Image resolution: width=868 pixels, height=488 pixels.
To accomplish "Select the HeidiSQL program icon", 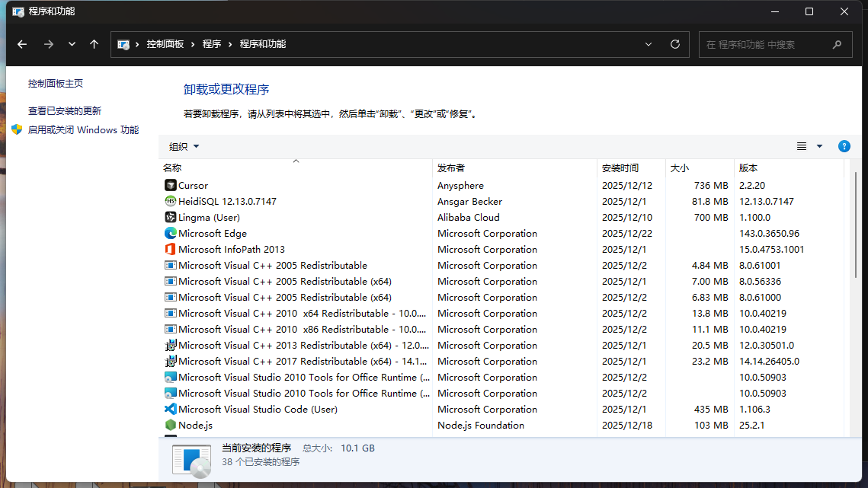I will click(170, 201).
